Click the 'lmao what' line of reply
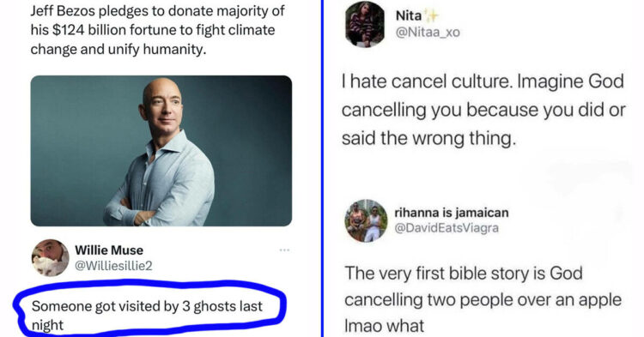The width and height of the screenshot is (644, 337). (384, 326)
